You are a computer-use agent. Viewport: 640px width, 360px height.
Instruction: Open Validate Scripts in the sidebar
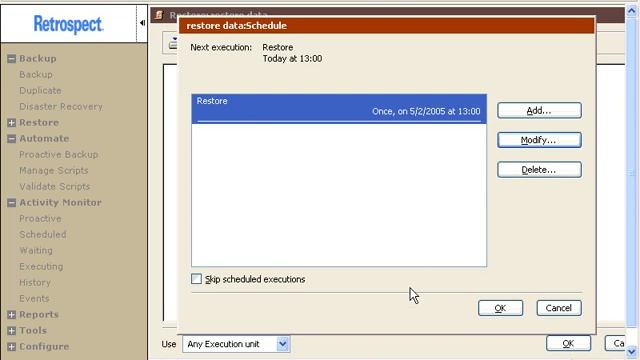(x=55, y=187)
